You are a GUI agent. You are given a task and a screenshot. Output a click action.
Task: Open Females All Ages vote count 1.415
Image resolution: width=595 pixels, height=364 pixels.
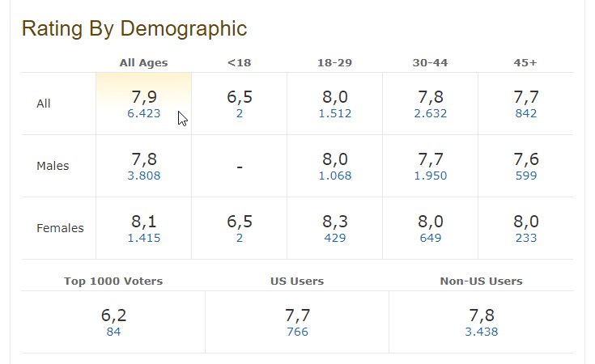(144, 239)
